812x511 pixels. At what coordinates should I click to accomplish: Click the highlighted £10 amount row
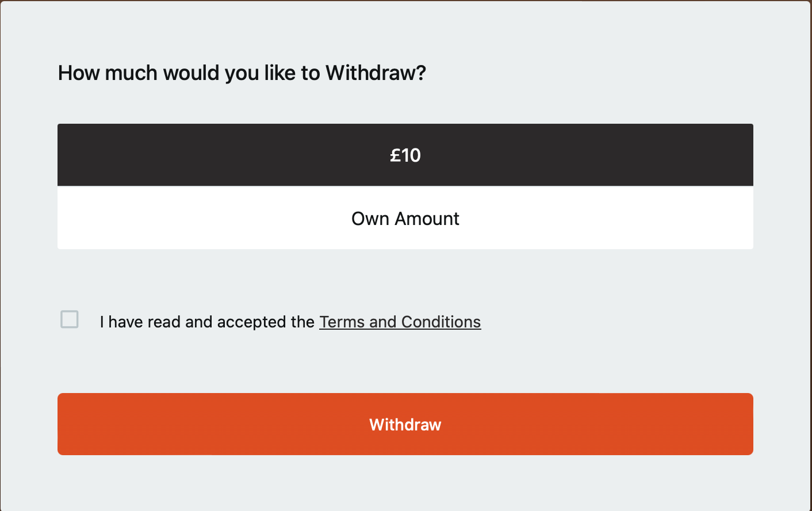coord(405,155)
